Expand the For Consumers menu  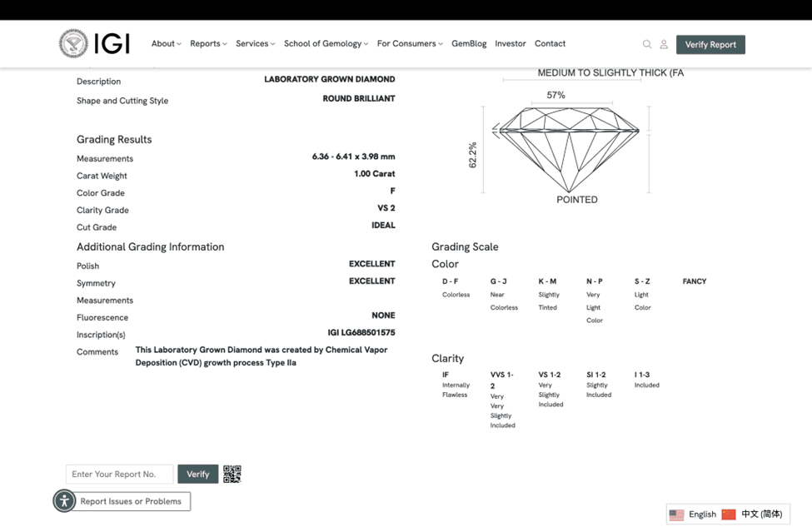tap(410, 43)
